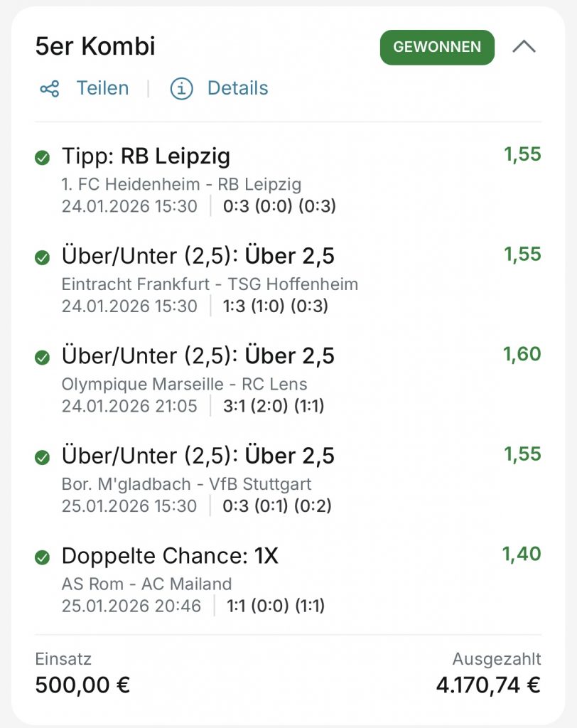This screenshot has height=728, width=577.
Task: Select the 5er Kombi title
Action: (x=95, y=47)
